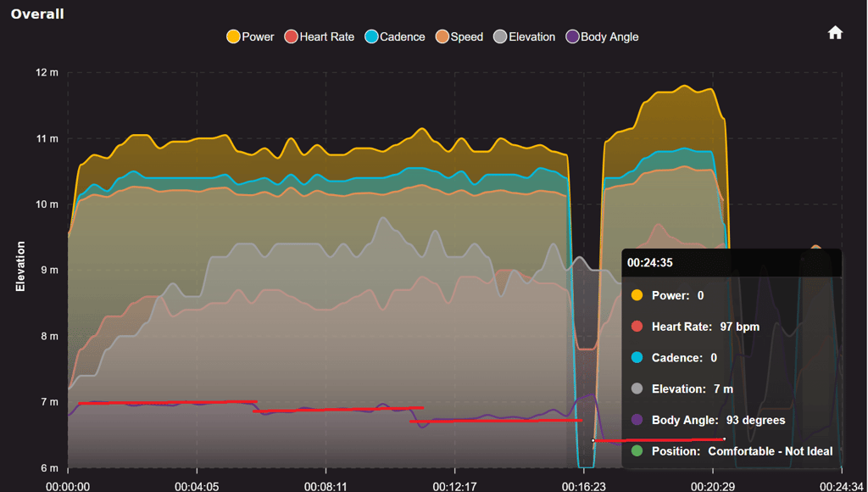
Task: Click tooltip row 'Elevation: 7 m'
Action: [682, 389]
